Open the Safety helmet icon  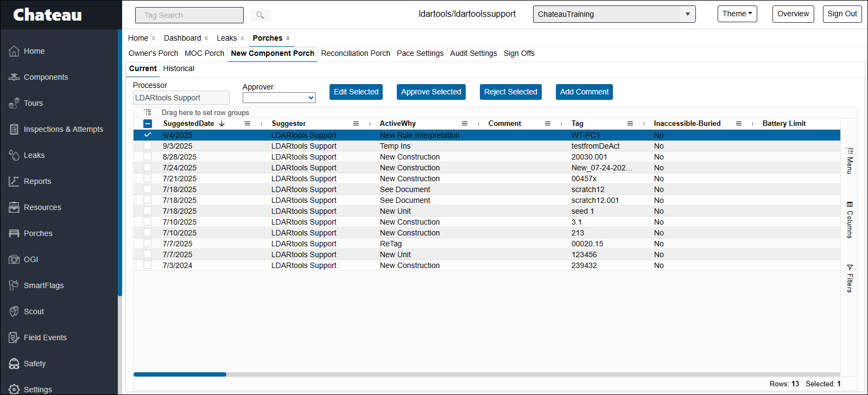tap(14, 364)
